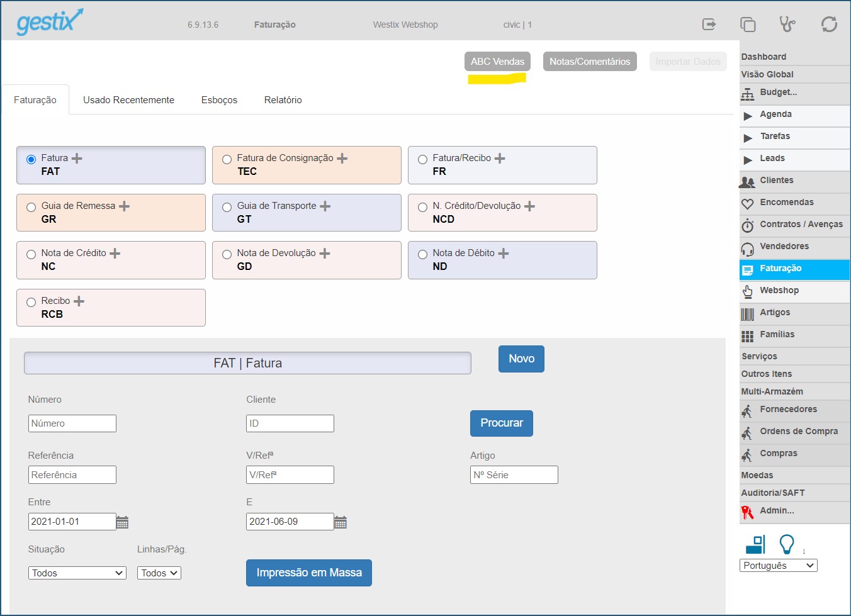Click the Vendedores headset icon
The height and width of the screenshot is (616, 851).
tap(747, 249)
